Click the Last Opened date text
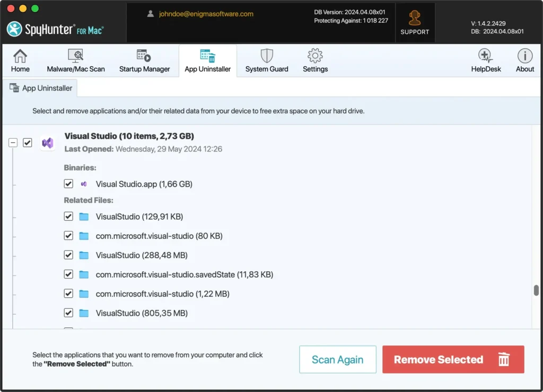Viewport: 543px width, 392px height. pos(143,149)
